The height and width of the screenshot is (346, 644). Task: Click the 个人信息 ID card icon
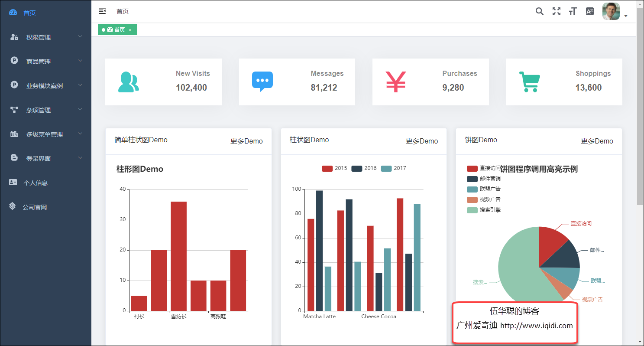pos(13,183)
